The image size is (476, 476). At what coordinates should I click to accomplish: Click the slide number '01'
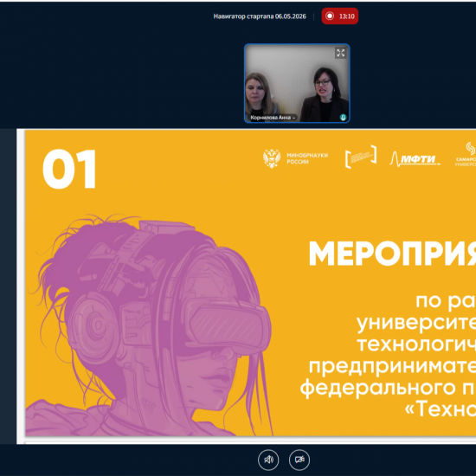pyautogui.click(x=69, y=169)
